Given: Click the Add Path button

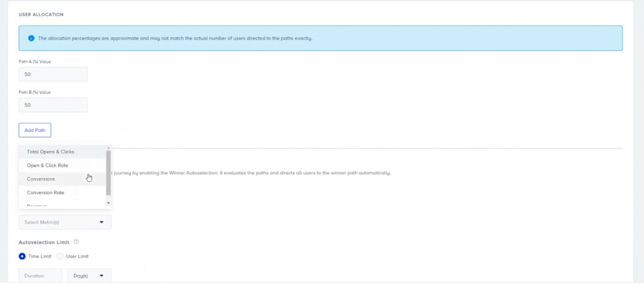Looking at the screenshot, I should pyautogui.click(x=35, y=130).
